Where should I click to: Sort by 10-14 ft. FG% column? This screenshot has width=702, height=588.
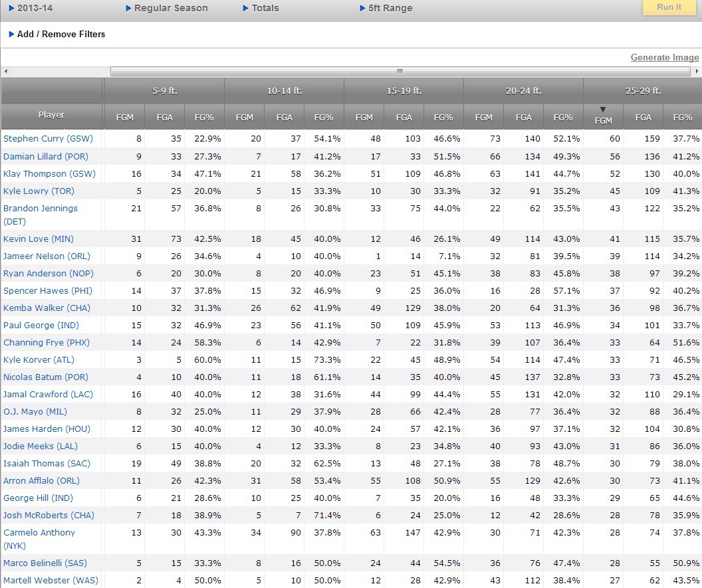tap(324, 117)
